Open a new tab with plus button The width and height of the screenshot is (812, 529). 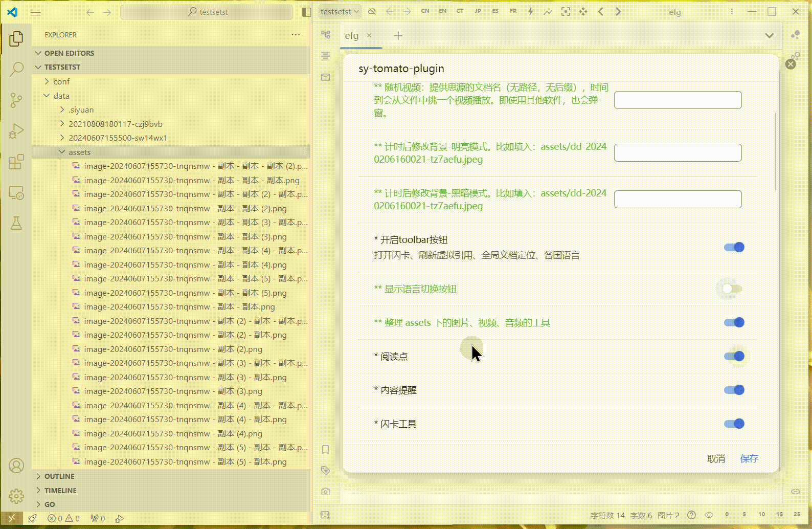click(398, 35)
